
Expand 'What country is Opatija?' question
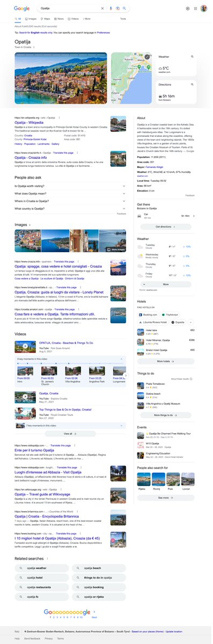click(70, 208)
